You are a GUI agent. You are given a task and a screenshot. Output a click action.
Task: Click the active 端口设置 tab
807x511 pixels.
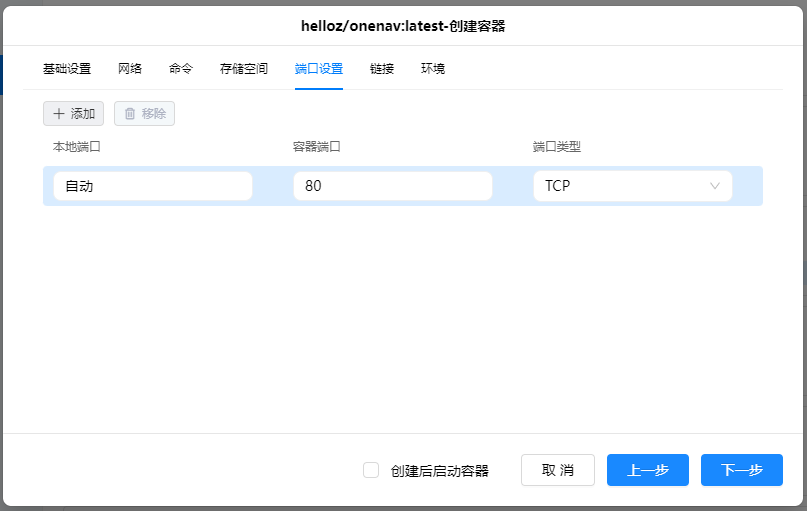(x=319, y=69)
